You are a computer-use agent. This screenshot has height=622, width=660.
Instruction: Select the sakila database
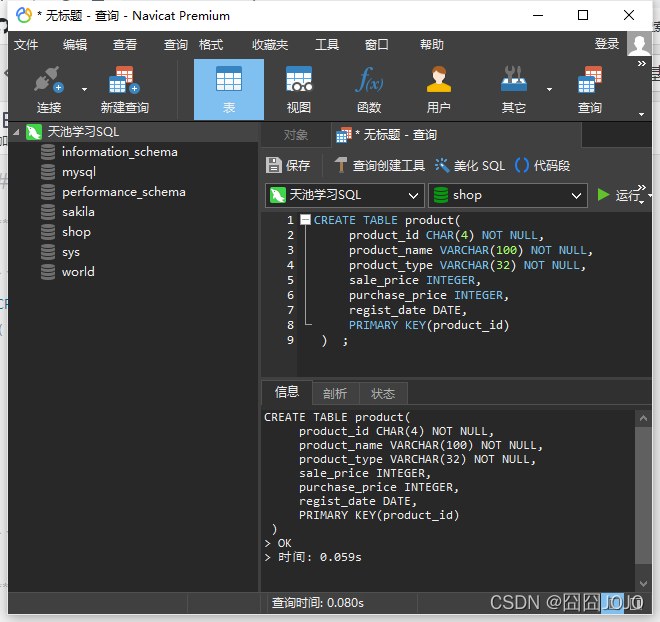(x=78, y=212)
